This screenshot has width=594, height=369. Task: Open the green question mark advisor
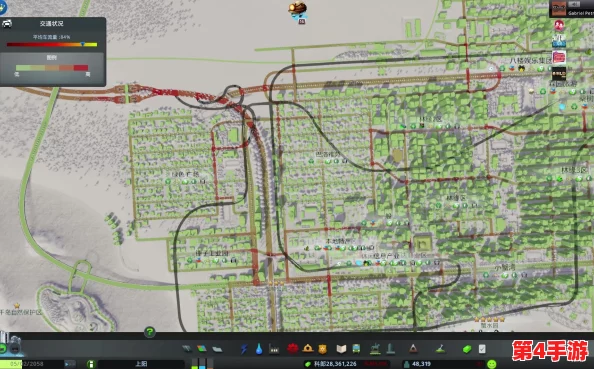pos(150,332)
